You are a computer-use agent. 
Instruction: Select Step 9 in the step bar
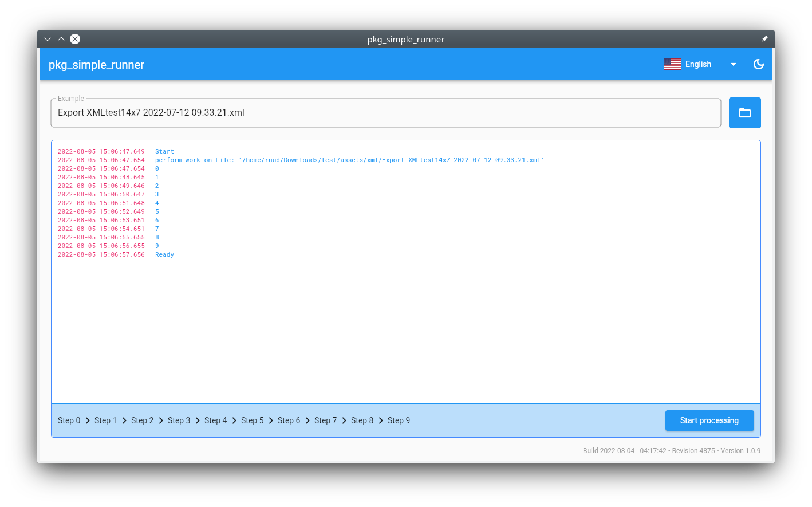399,420
